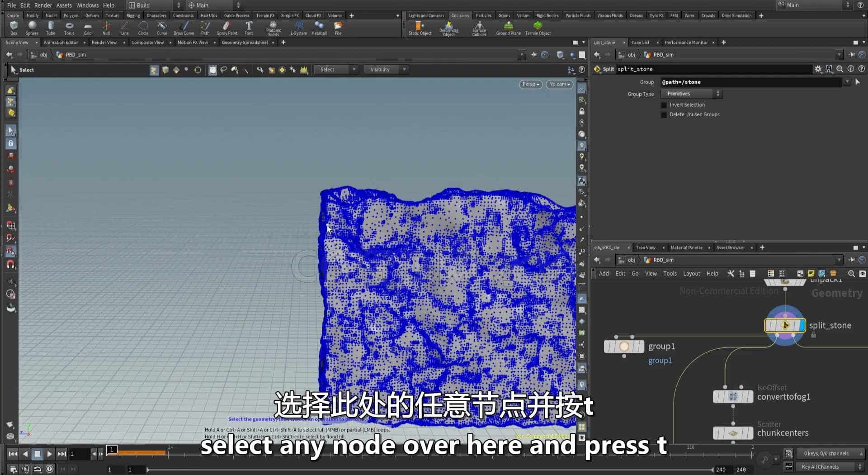Choose the Draw Curve tool
Viewport: 868px width, 475px height.
click(184, 28)
